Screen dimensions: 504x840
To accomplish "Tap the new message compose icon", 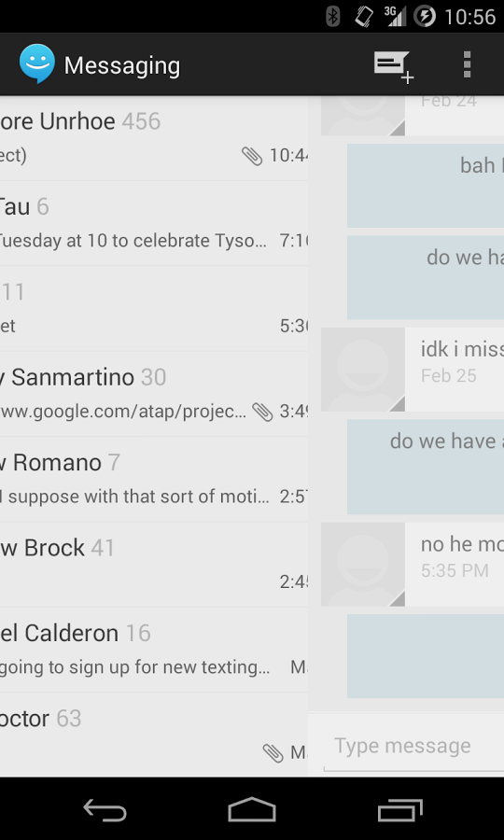I will click(x=393, y=66).
